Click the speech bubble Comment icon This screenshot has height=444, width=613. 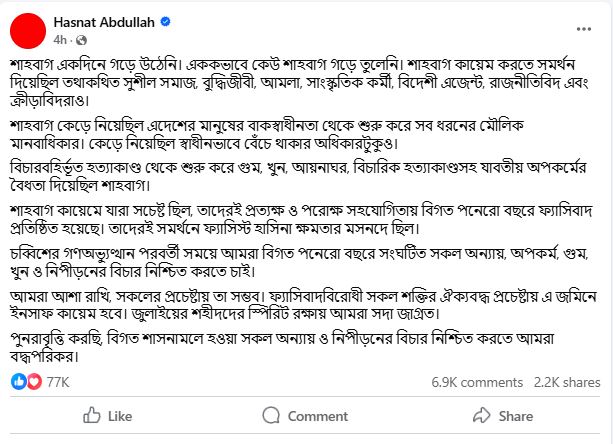click(x=271, y=415)
